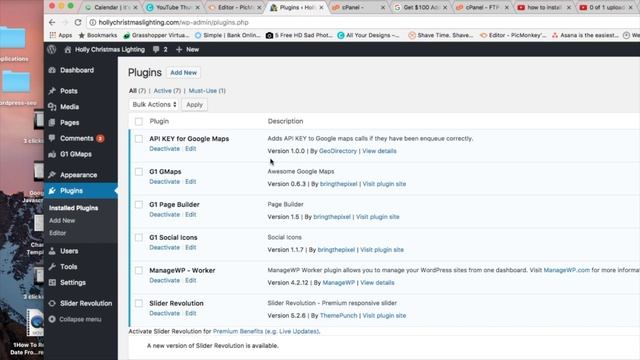Tick the select-all checkbox in table header
This screenshot has width=640, height=360.
[139, 121]
